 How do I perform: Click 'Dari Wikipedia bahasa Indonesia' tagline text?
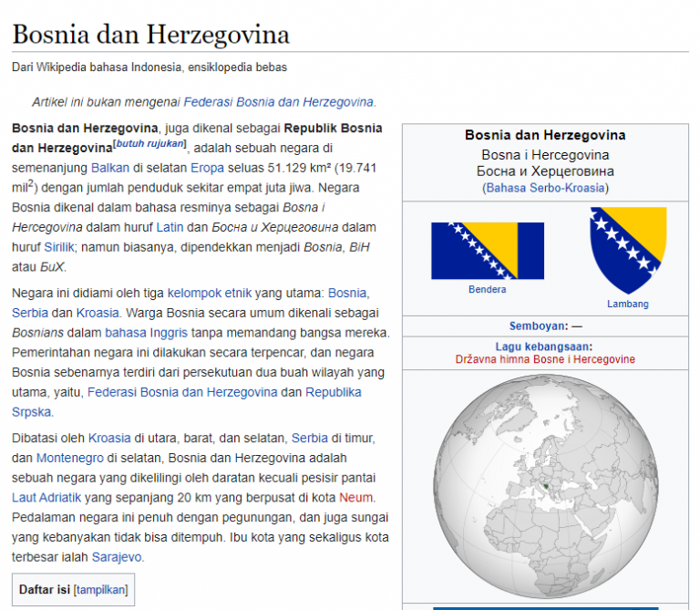(149, 67)
